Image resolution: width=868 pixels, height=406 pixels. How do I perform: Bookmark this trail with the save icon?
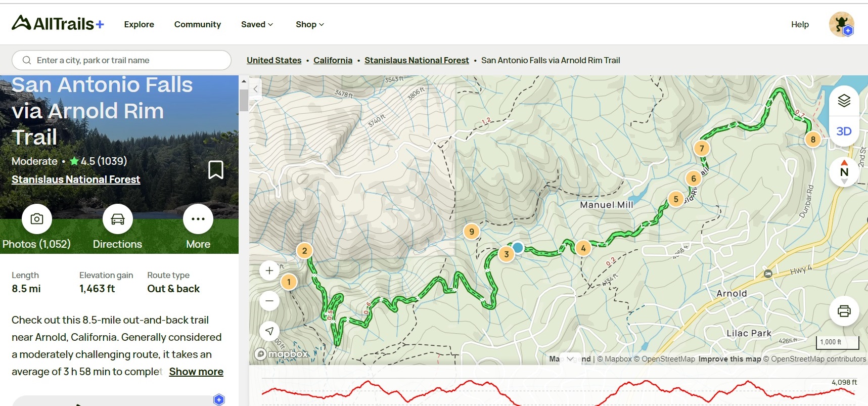(216, 170)
